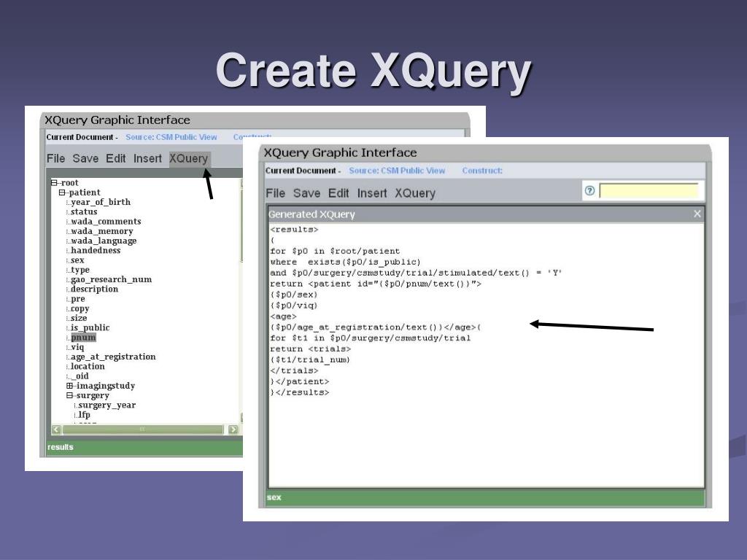Click 'results' status bar in back window

145,448
